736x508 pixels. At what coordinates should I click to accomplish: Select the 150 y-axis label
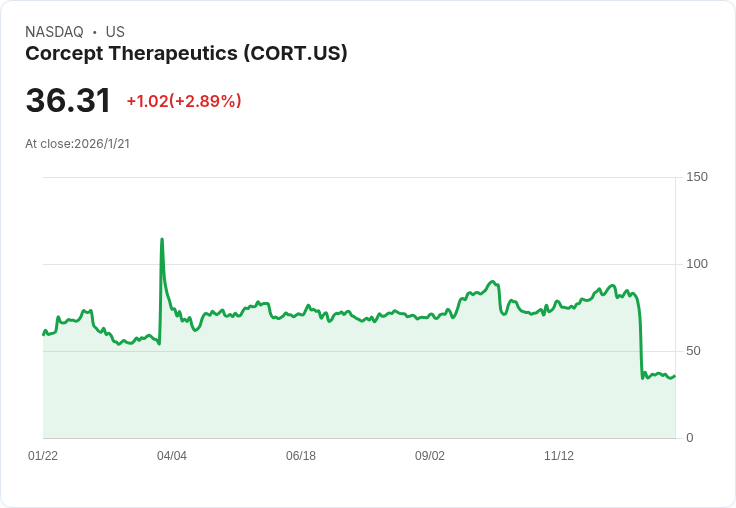tap(697, 177)
